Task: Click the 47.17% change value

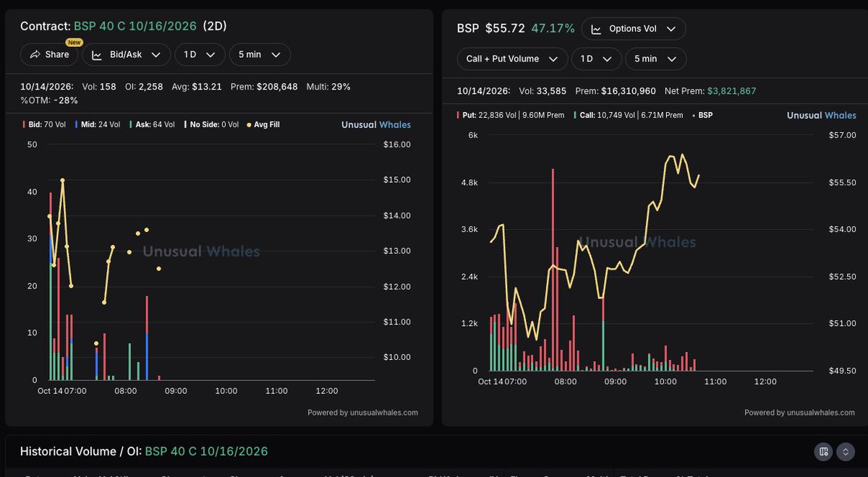Action: (553, 29)
